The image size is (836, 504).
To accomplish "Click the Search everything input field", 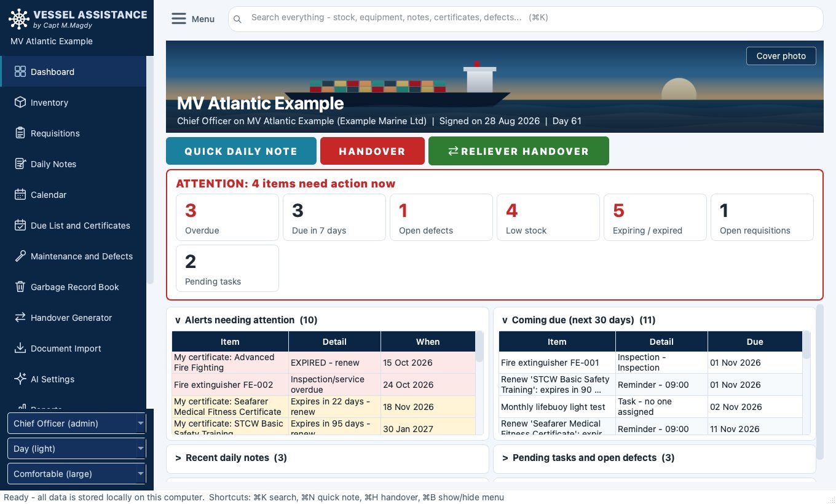I will click(x=526, y=18).
